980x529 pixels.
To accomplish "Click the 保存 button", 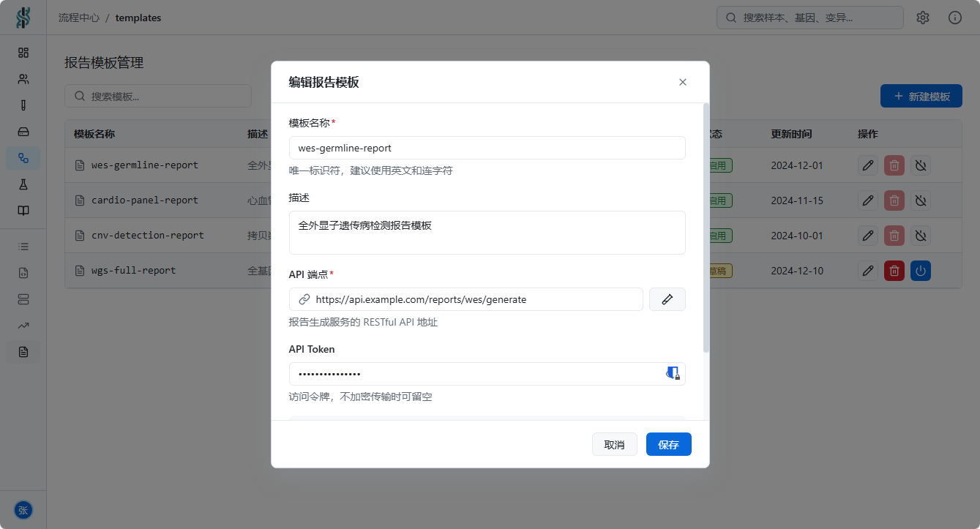I will tap(669, 444).
